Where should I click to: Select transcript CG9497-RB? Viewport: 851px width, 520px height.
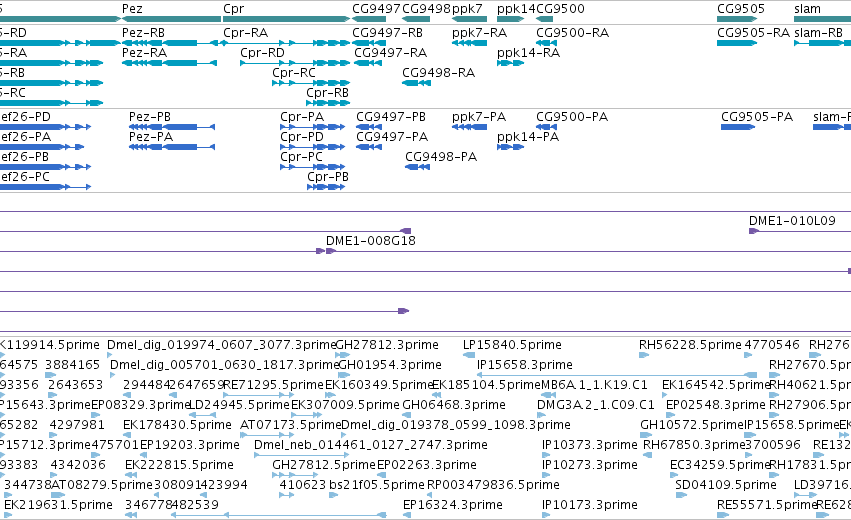tap(369, 43)
